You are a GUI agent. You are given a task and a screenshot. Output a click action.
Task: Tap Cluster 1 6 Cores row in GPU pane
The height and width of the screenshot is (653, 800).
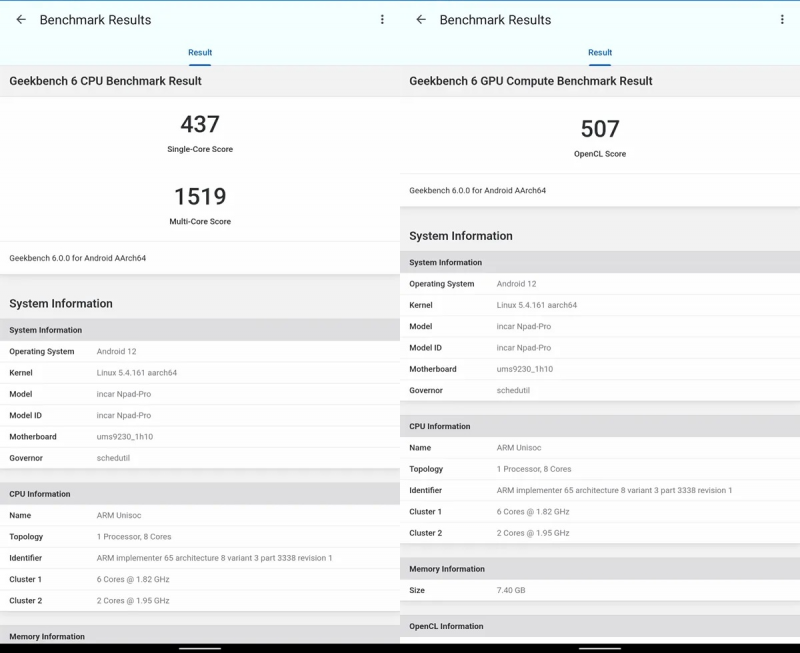click(600, 512)
